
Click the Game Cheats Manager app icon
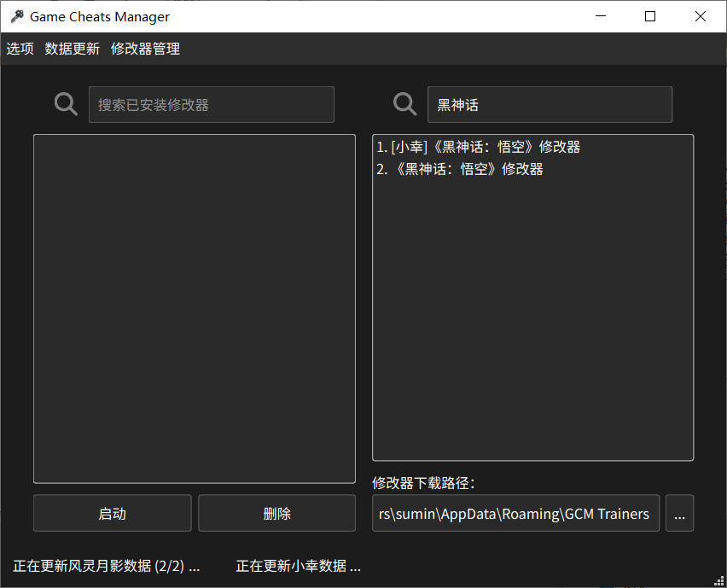click(x=17, y=16)
